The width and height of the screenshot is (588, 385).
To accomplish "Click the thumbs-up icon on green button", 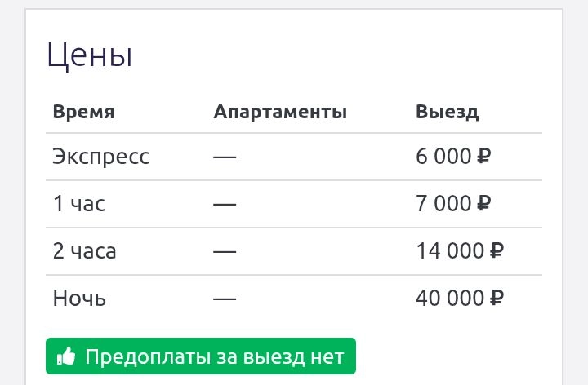I will 66,356.
